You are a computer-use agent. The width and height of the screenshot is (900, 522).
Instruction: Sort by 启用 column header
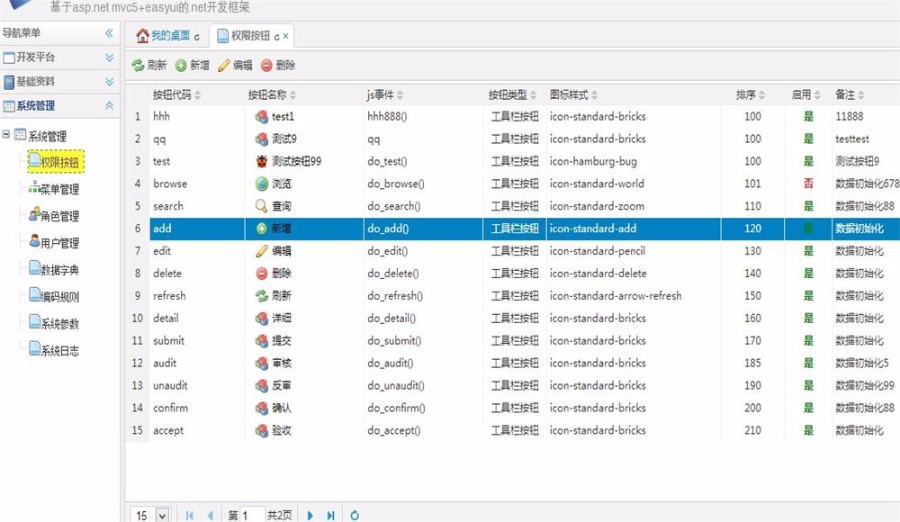[806, 95]
